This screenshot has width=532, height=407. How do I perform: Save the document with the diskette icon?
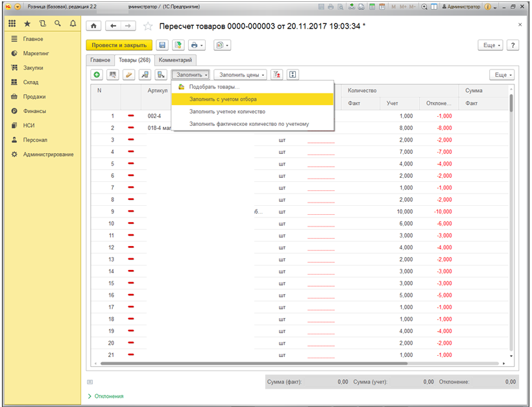tap(162, 45)
